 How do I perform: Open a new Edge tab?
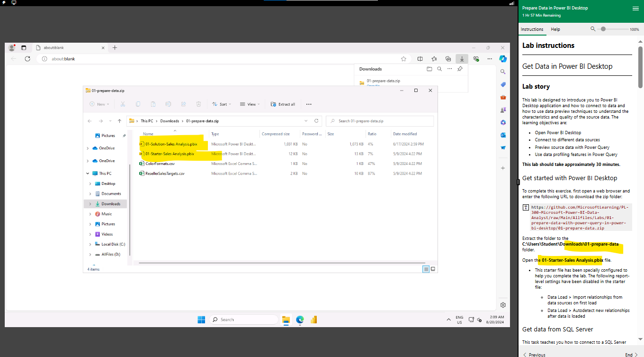point(115,47)
